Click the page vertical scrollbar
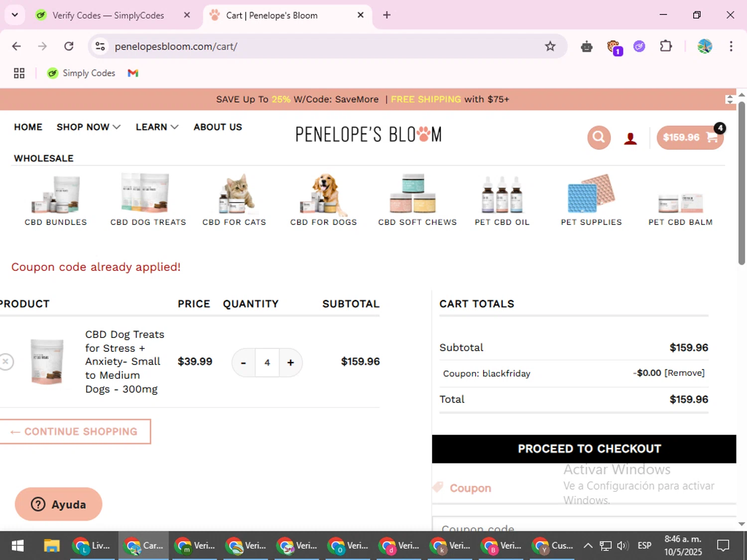 click(x=742, y=184)
